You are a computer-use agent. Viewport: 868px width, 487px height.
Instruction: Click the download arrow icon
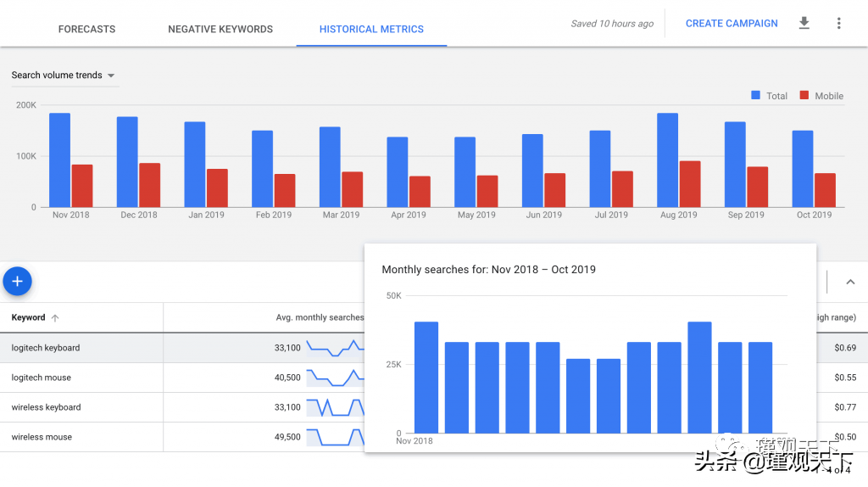coord(804,23)
